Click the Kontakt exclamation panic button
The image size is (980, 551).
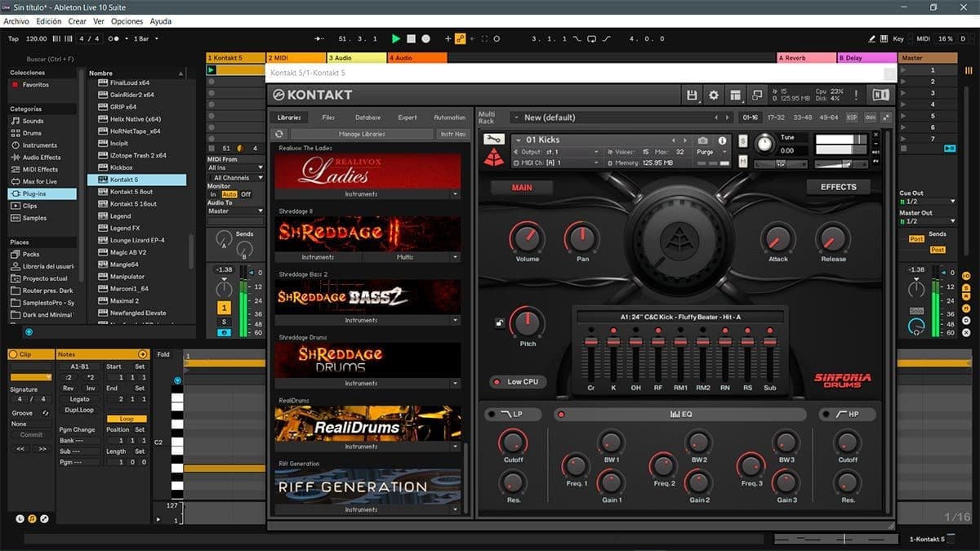coord(856,96)
